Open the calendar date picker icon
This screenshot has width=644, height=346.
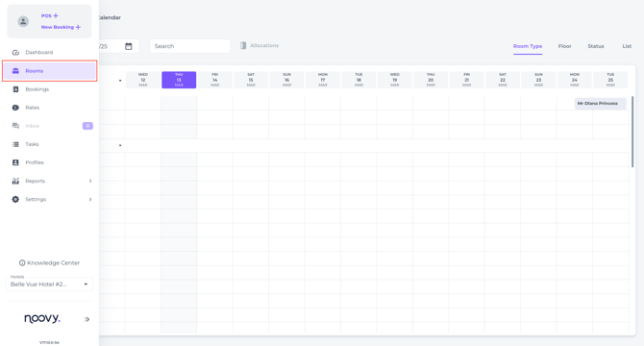click(x=129, y=46)
